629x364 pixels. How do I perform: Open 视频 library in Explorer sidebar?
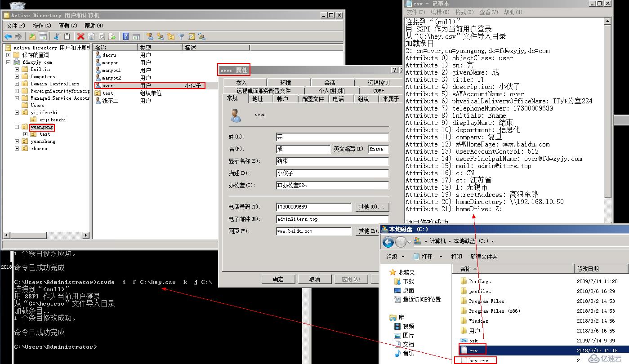point(408,326)
